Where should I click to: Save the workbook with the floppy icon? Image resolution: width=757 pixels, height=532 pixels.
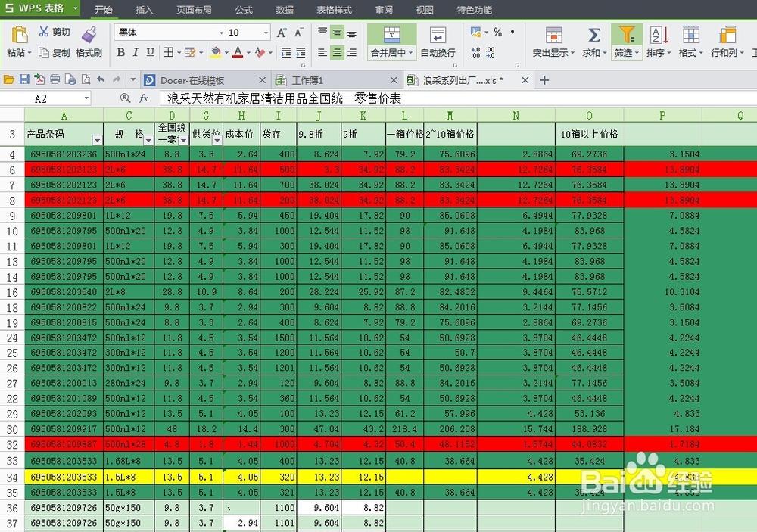tap(24, 79)
